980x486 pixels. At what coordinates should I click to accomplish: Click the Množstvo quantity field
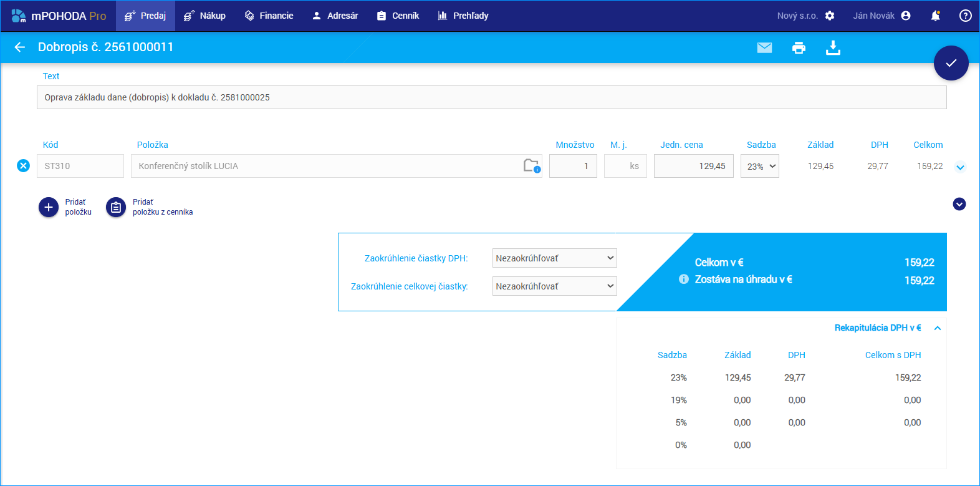tap(573, 166)
